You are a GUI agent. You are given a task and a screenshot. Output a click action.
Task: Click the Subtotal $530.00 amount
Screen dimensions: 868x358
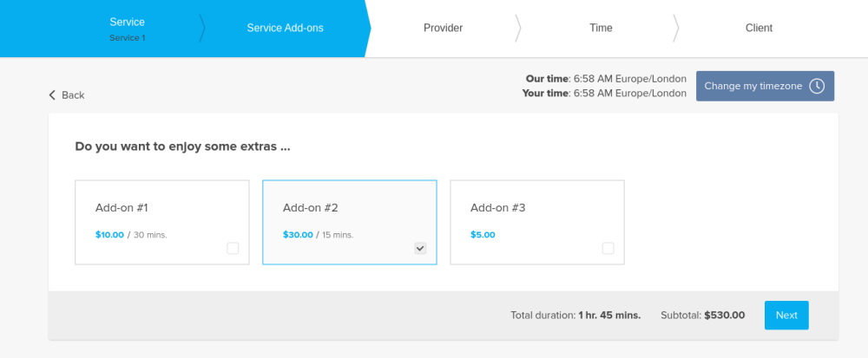click(x=724, y=316)
